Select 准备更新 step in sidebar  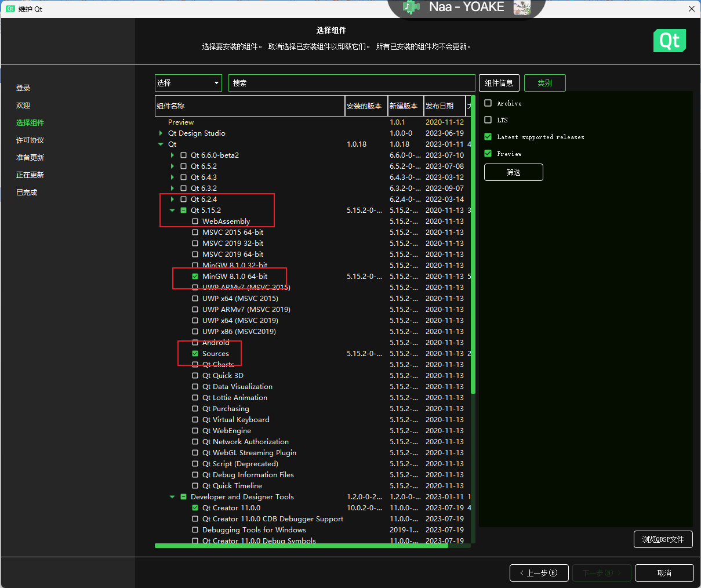tap(30, 158)
